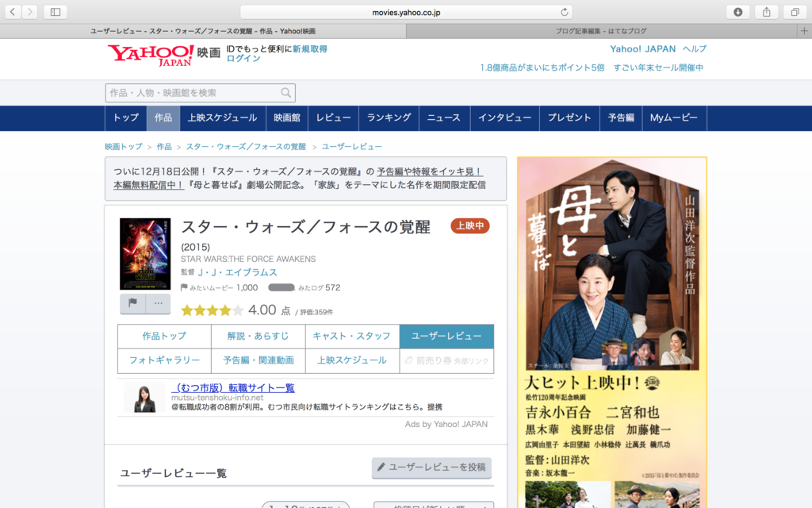Viewport: 812px width, 508px height.
Task: Open プレゼント in the navigation bar
Action: tap(569, 117)
